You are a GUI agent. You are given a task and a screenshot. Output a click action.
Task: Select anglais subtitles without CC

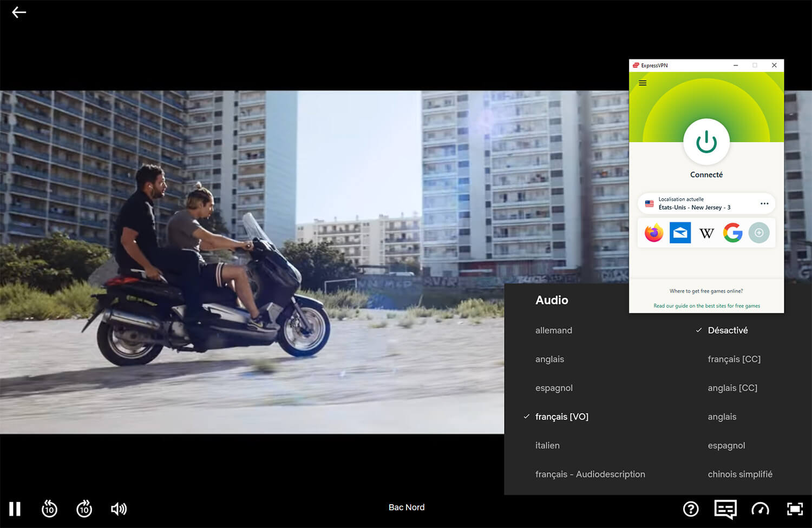coord(722,417)
